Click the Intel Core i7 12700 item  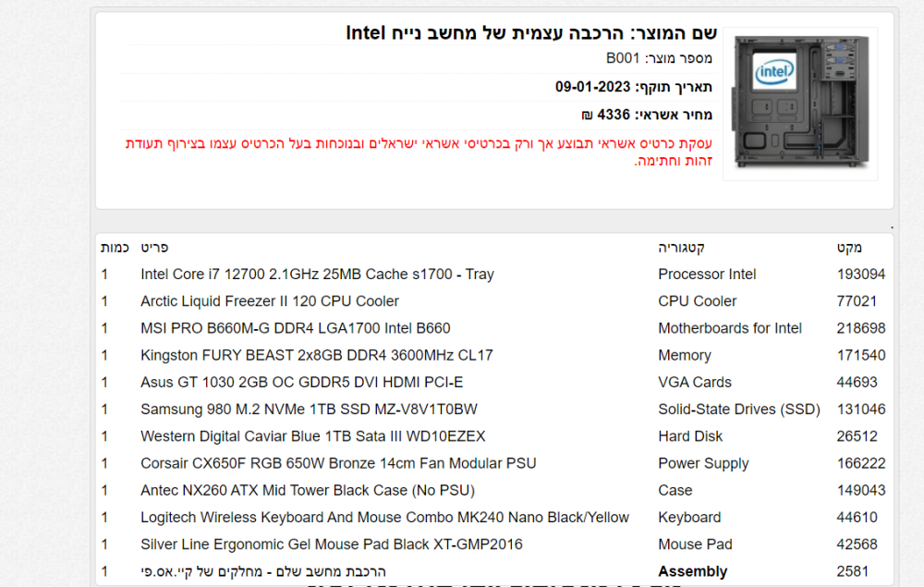[x=317, y=274]
